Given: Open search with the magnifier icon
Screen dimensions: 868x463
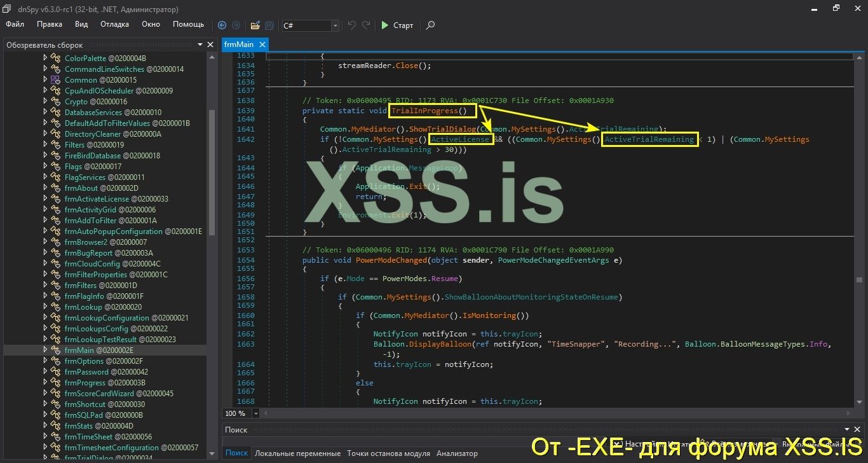Looking at the screenshot, I should coord(430,25).
